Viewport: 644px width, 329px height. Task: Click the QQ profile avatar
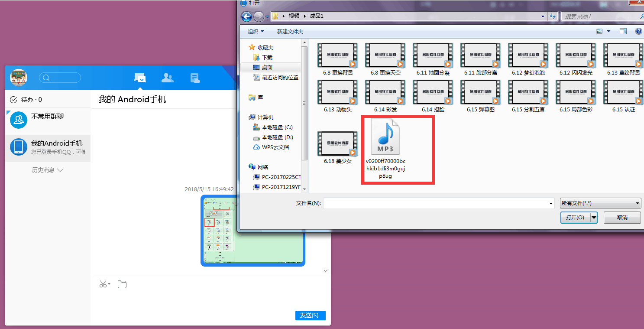(19, 78)
